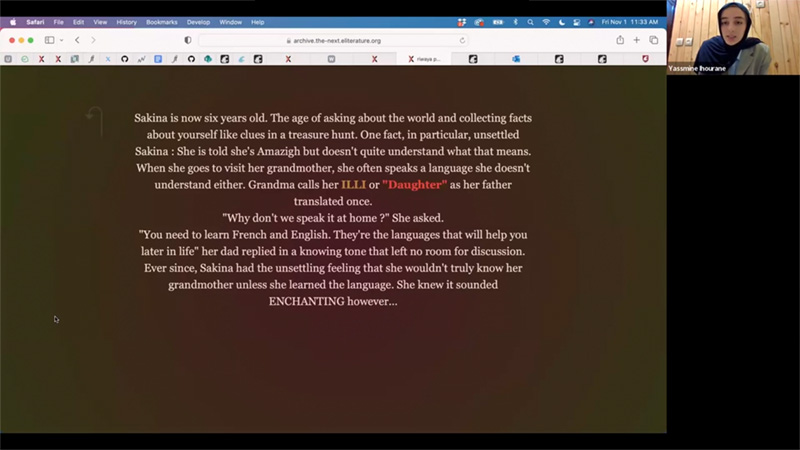Click the forward navigation arrow

pyautogui.click(x=93, y=40)
